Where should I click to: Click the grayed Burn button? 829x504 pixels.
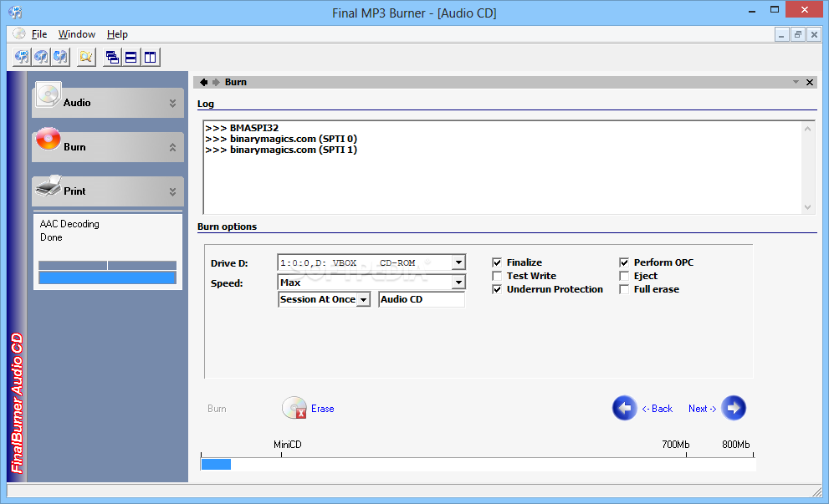point(217,409)
